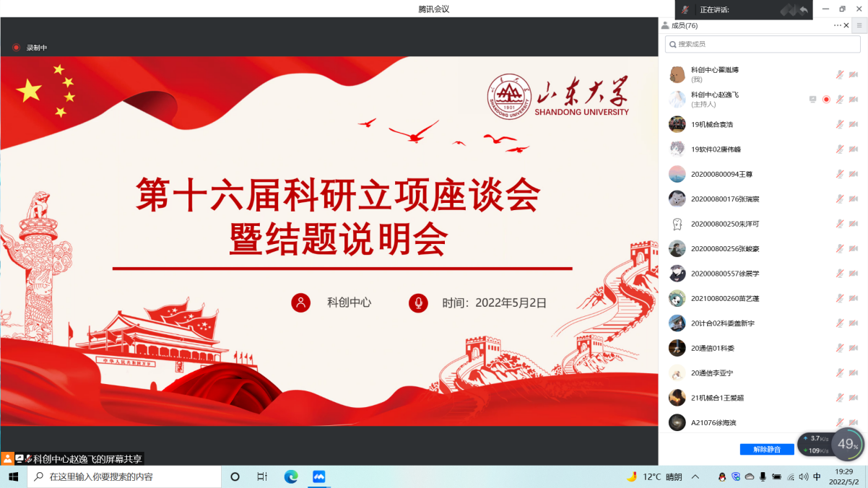
Task: Click the avatar of 20通信李亚宁
Action: pyautogui.click(x=677, y=373)
